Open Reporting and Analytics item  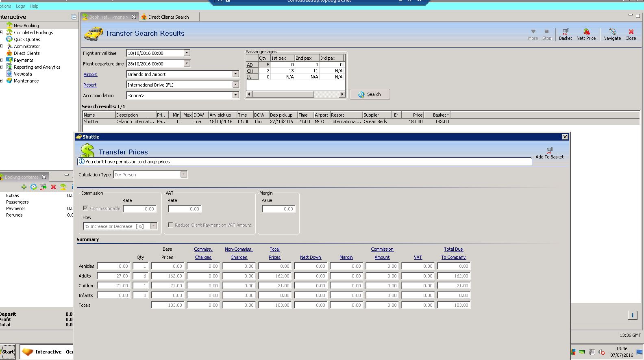click(37, 67)
